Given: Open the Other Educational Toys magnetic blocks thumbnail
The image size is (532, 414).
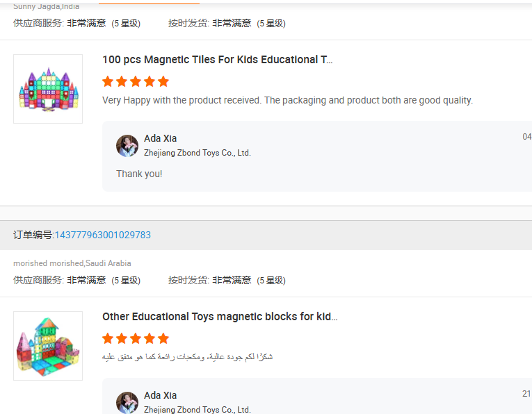Looking at the screenshot, I should (48, 346).
